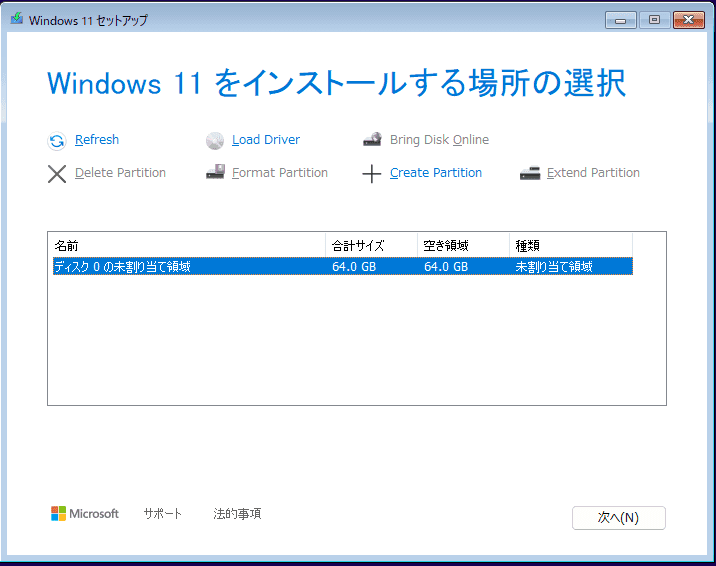Click the 未割り当て領域 type cell
The width and height of the screenshot is (716, 566).
(x=554, y=267)
